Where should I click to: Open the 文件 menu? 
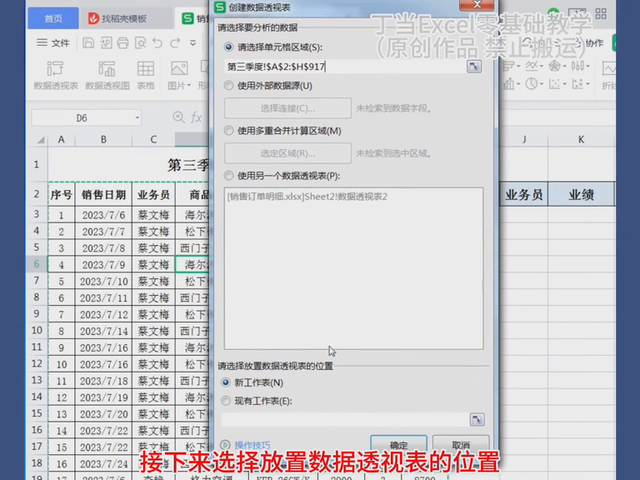pyautogui.click(x=53, y=43)
